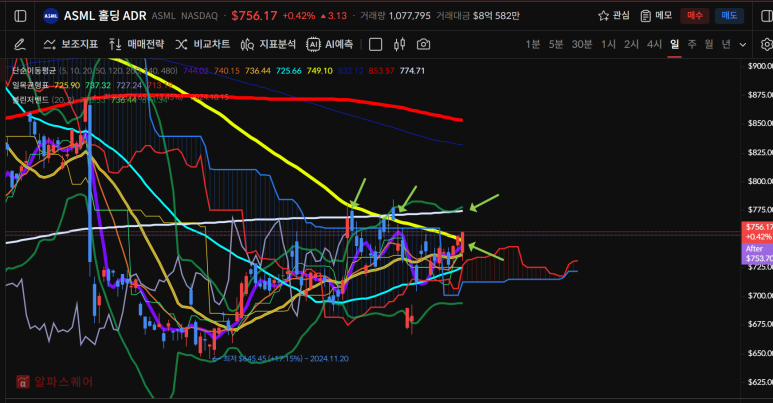This screenshot has width=773, height=403.
Task: Open 비교차트 comparison chart tool
Action: pyautogui.click(x=203, y=44)
